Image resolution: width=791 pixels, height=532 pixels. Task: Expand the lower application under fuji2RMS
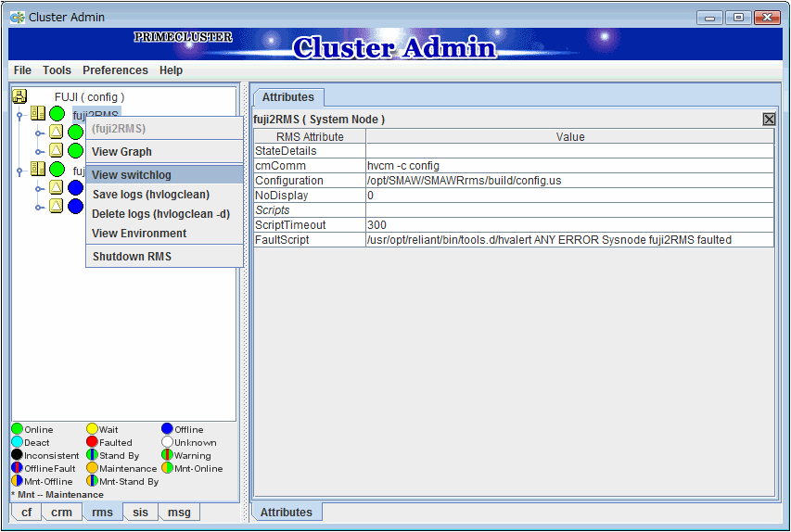pyautogui.click(x=38, y=152)
